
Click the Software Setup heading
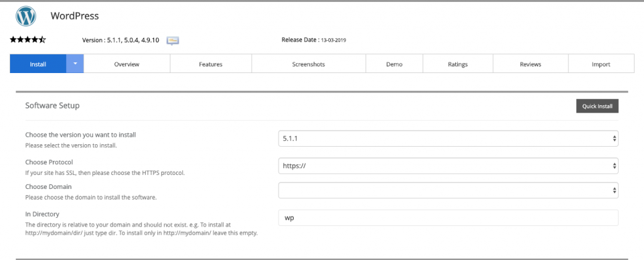point(52,106)
